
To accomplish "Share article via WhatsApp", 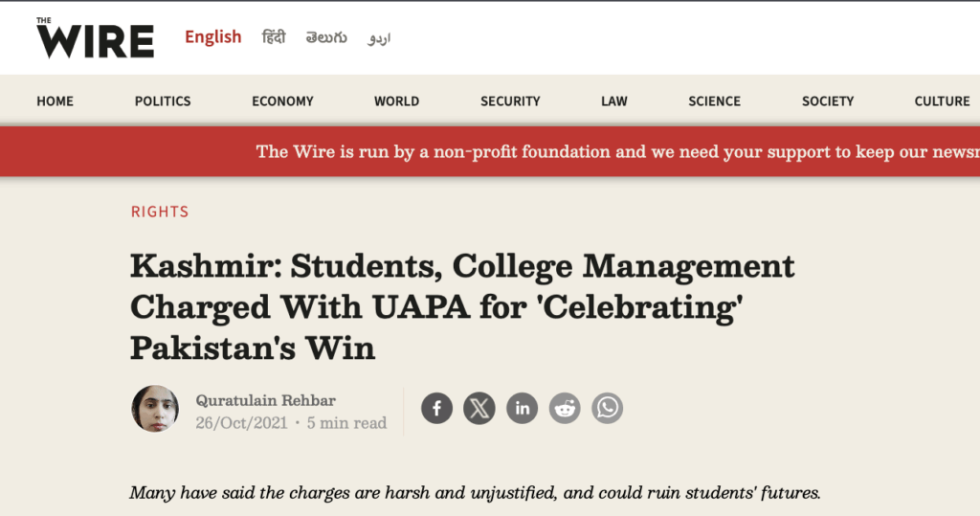I will (x=607, y=409).
